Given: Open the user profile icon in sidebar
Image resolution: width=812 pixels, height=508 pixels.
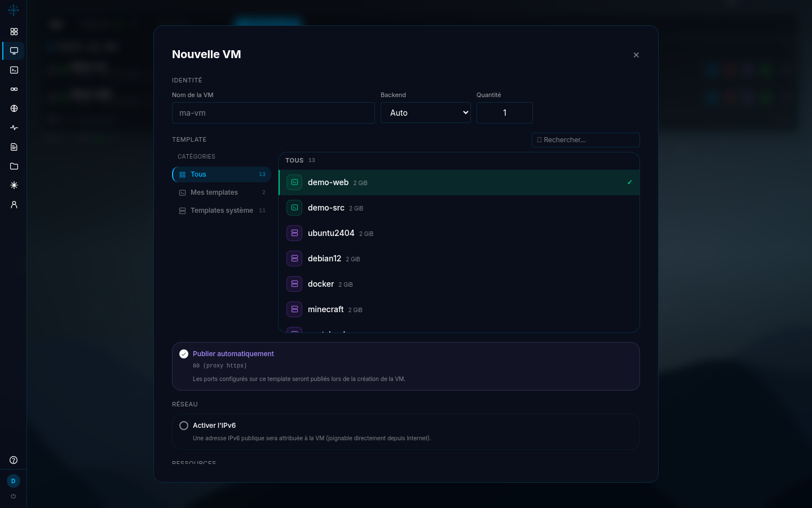Looking at the screenshot, I should point(14,204).
